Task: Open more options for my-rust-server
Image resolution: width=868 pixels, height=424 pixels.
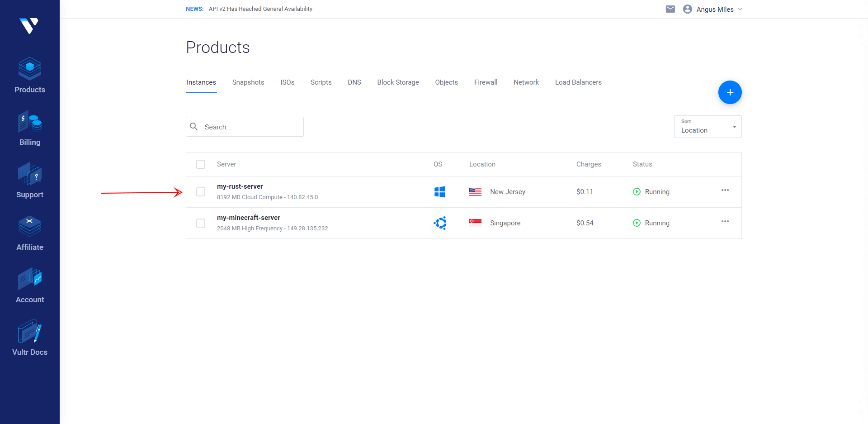Action: [x=725, y=190]
